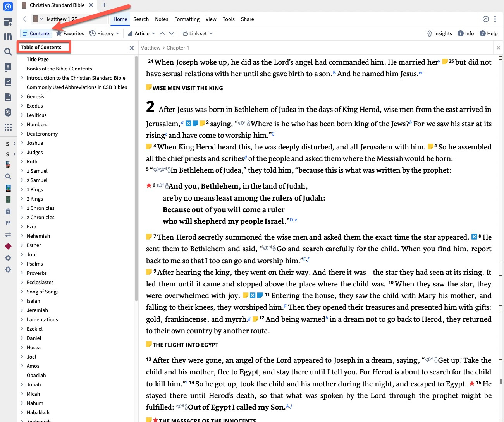This screenshot has height=422, width=504.
Task: Open the Logos home search icon
Action: click(x=8, y=7)
